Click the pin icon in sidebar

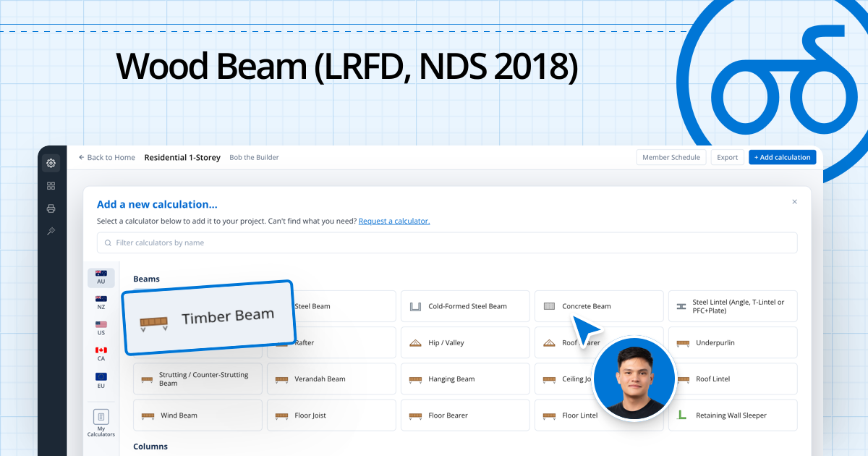(51, 231)
